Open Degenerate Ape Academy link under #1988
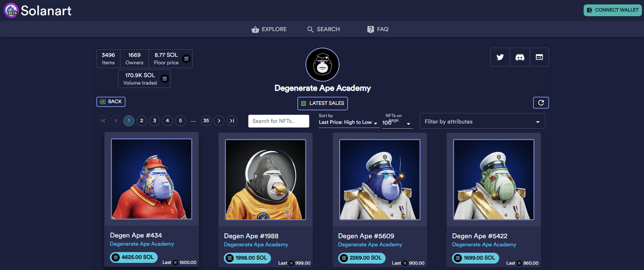 [x=256, y=244]
